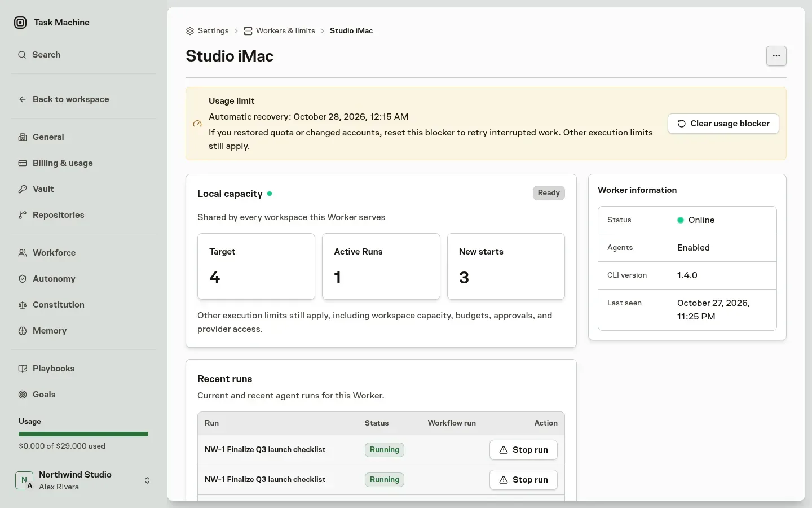Click the Active Runs card
Screen dimensions: 812x508
pyautogui.click(x=381, y=266)
